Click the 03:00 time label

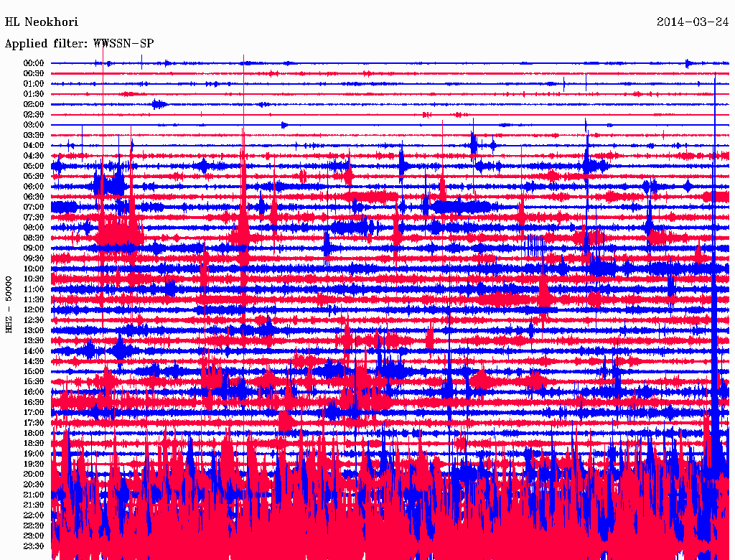point(34,125)
